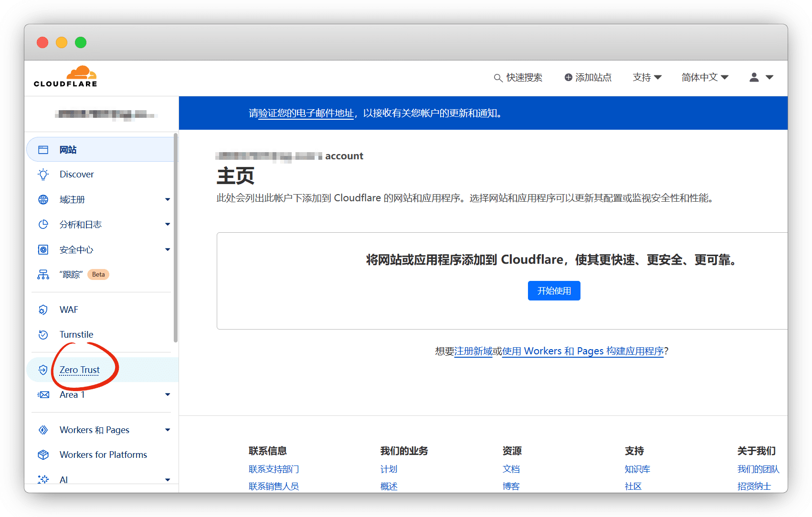Open WAF in the sidebar
The image size is (812, 517).
(x=101, y=310)
